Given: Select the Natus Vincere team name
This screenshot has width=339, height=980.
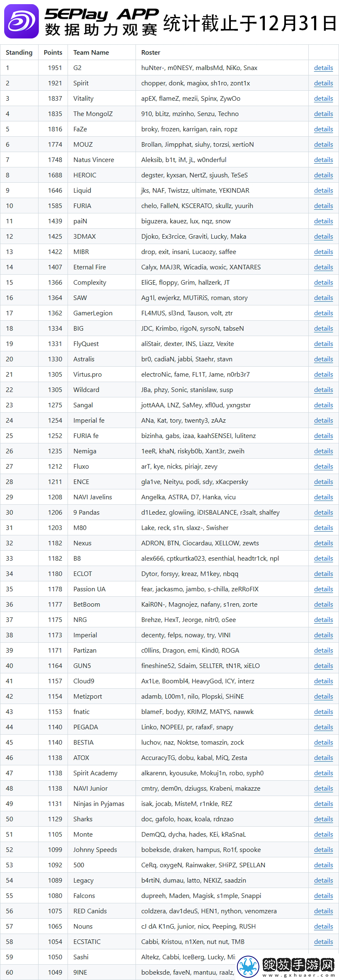Looking at the screenshot, I should tap(94, 160).
